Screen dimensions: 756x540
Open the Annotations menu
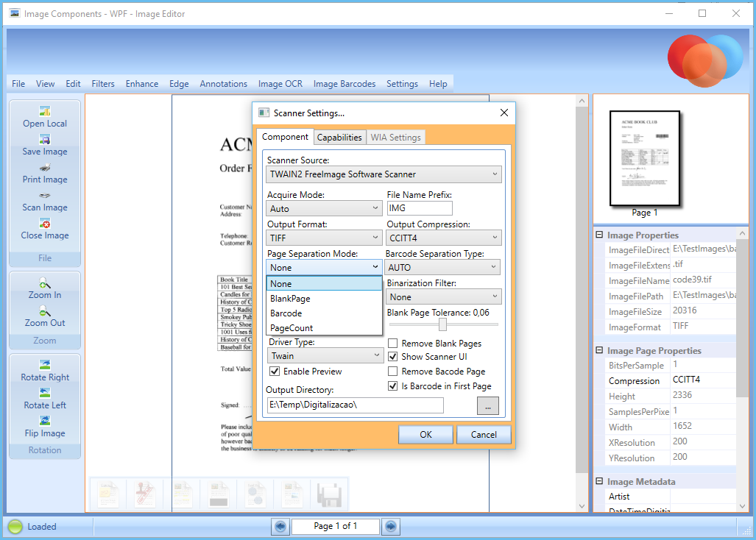click(x=223, y=84)
